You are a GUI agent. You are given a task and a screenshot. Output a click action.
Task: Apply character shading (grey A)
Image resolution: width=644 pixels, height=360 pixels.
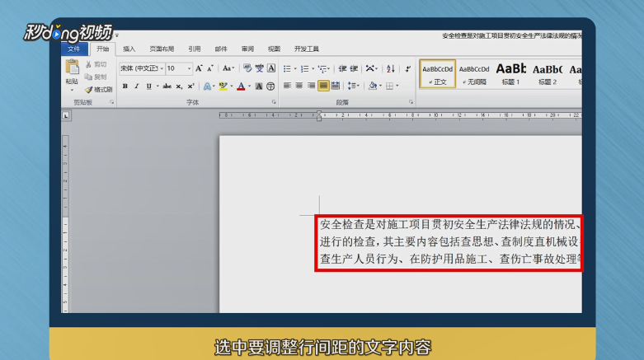259,86
